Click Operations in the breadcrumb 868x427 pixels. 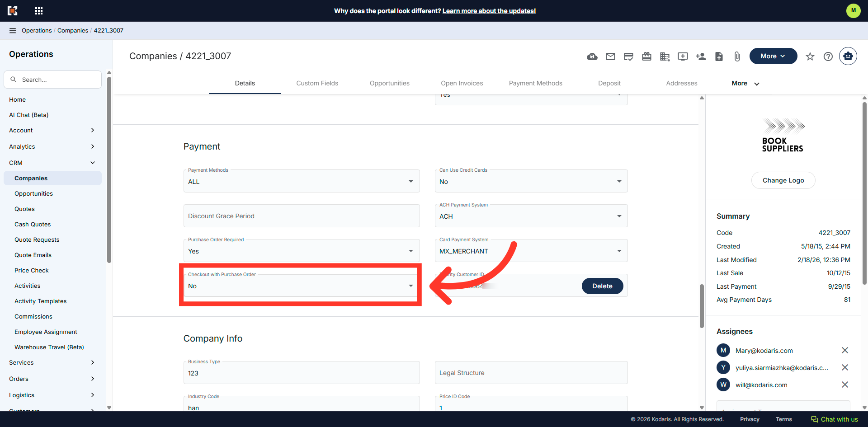tap(37, 31)
